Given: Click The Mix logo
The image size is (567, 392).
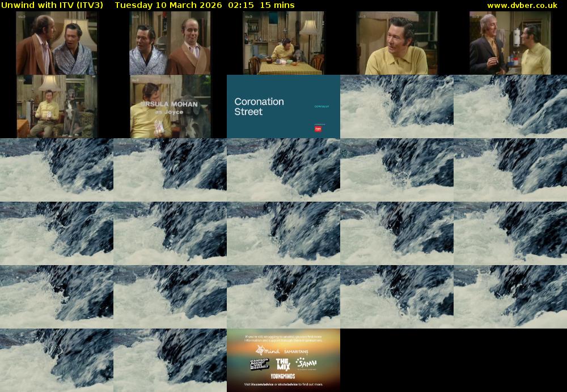Looking at the screenshot, I should coord(283,364).
